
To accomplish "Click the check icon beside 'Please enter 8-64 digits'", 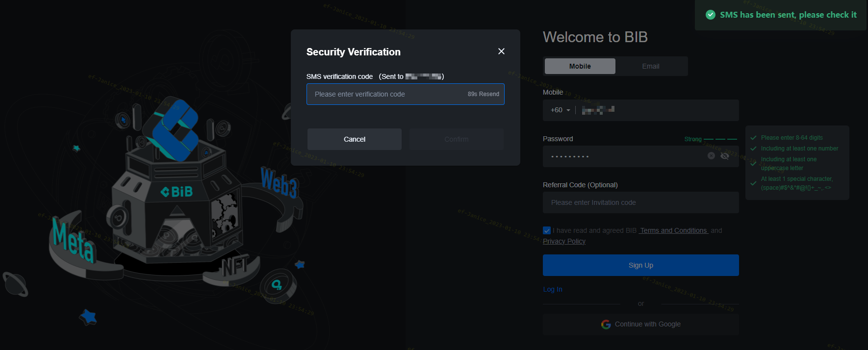I will (x=753, y=138).
